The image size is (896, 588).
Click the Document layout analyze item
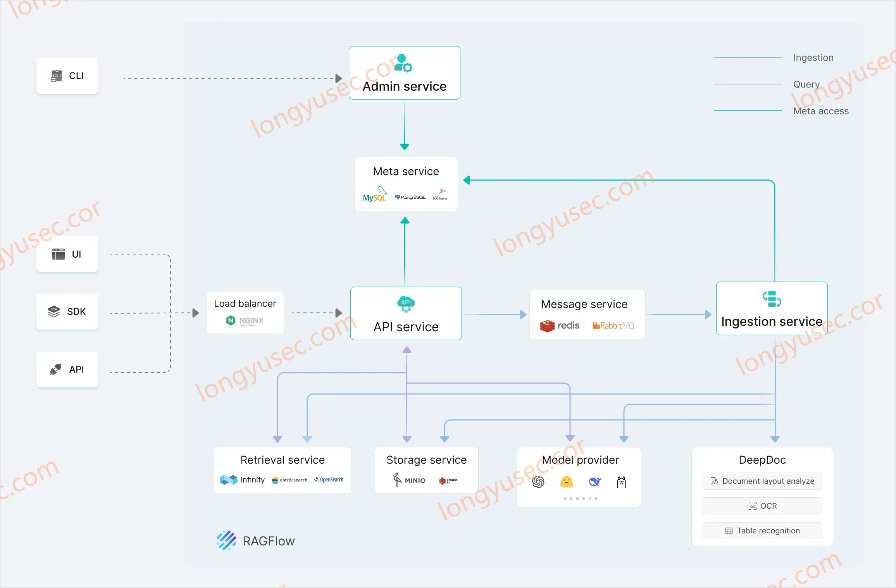[x=762, y=481]
